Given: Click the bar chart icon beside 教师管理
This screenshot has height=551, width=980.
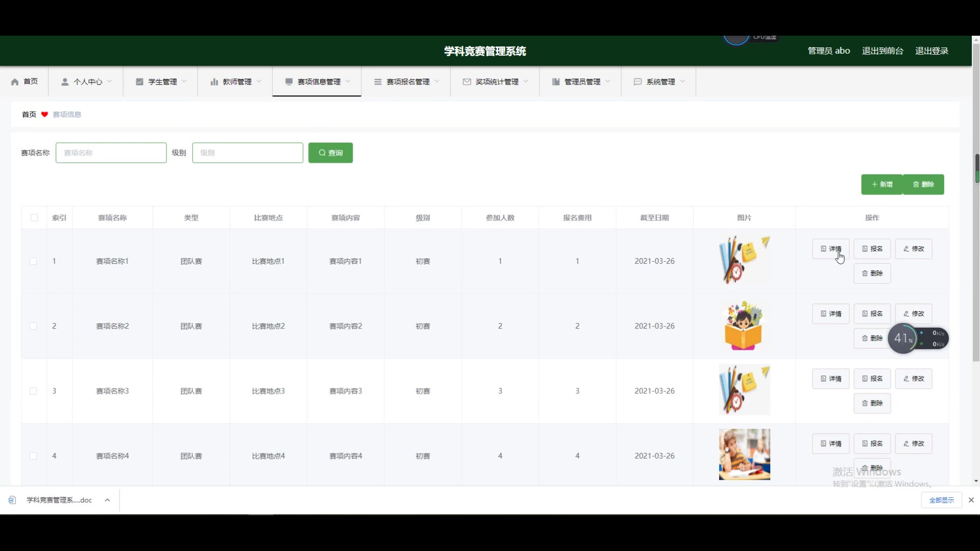Looking at the screenshot, I should pyautogui.click(x=214, y=82).
